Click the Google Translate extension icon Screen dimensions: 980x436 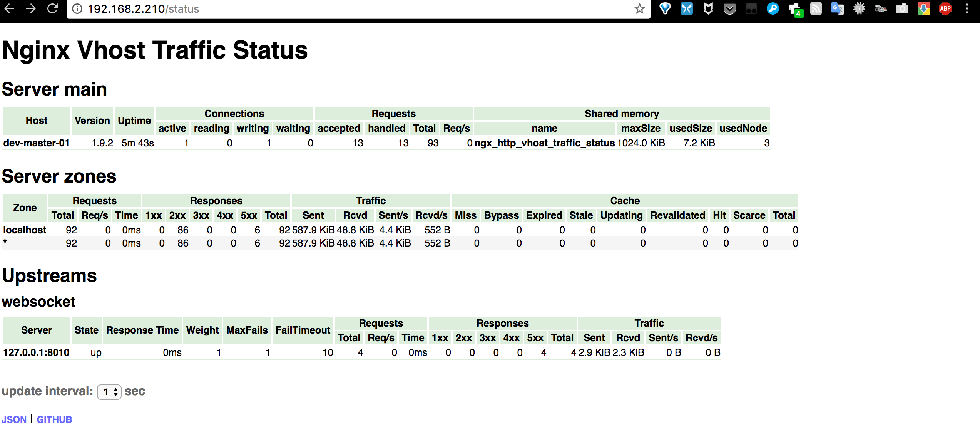pos(837,8)
